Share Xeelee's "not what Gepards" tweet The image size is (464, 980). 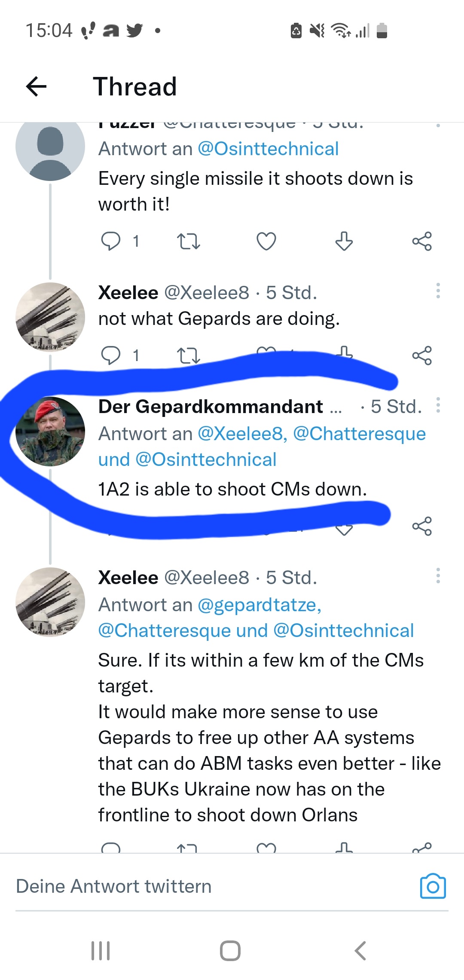tap(422, 355)
